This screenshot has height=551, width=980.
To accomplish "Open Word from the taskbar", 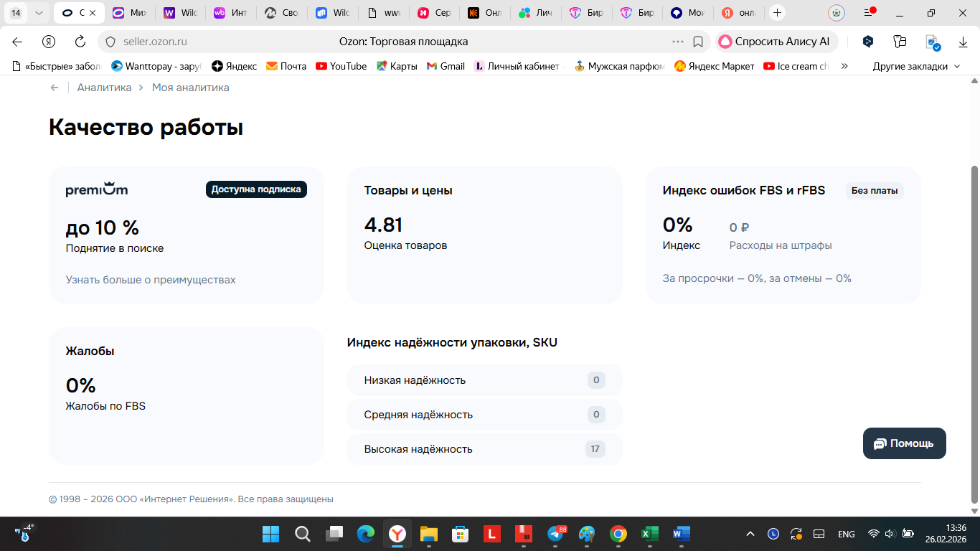I will [682, 534].
